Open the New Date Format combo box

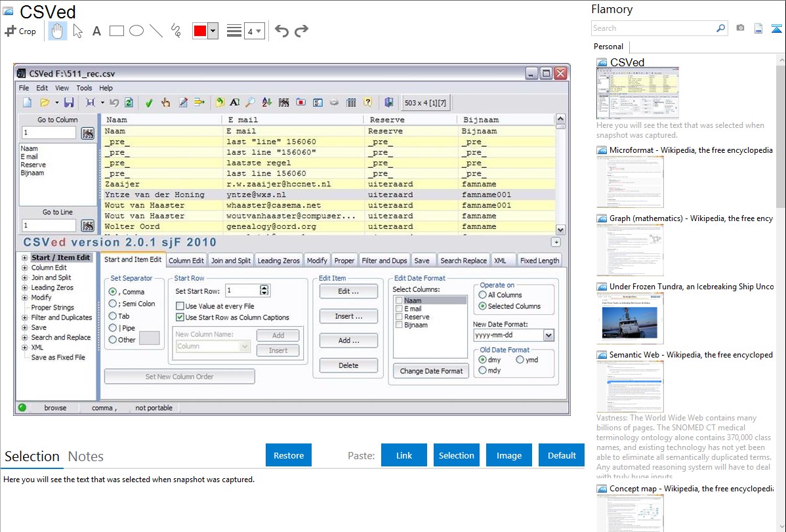tap(548, 335)
